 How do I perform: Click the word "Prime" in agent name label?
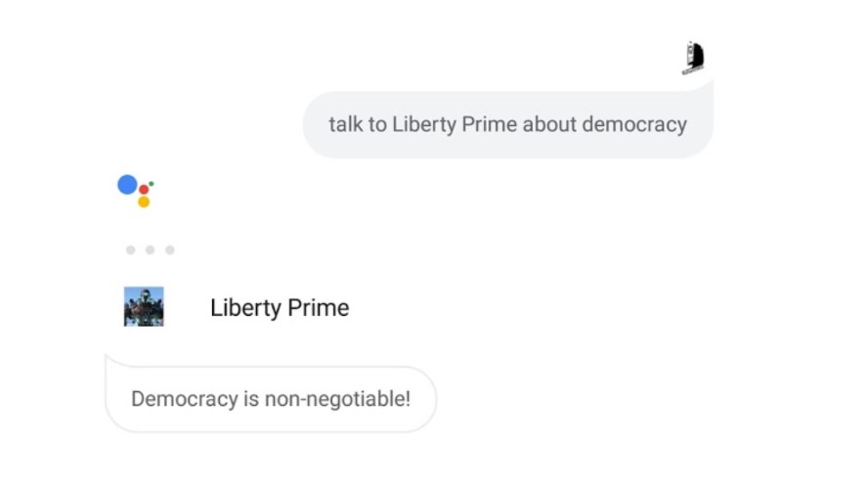pyautogui.click(x=317, y=308)
